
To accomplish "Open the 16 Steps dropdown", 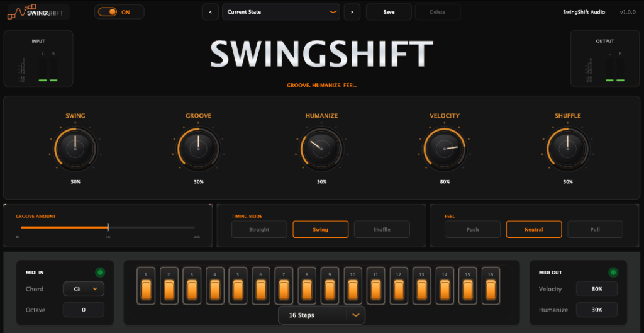I will (x=321, y=315).
